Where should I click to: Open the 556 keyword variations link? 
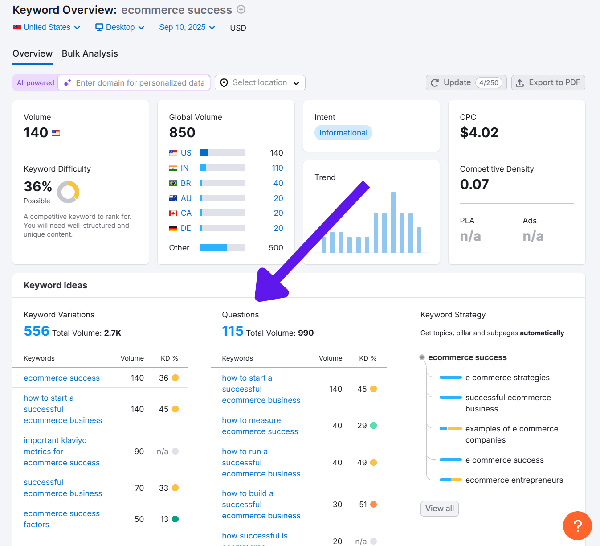point(36,331)
